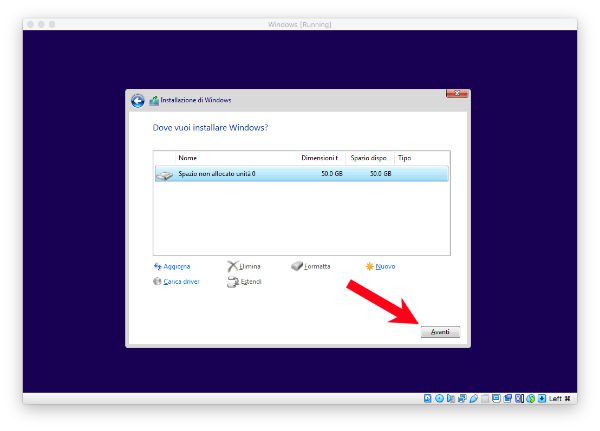Click the macOS red close window dot
600x431 pixels.
pyautogui.click(x=31, y=24)
